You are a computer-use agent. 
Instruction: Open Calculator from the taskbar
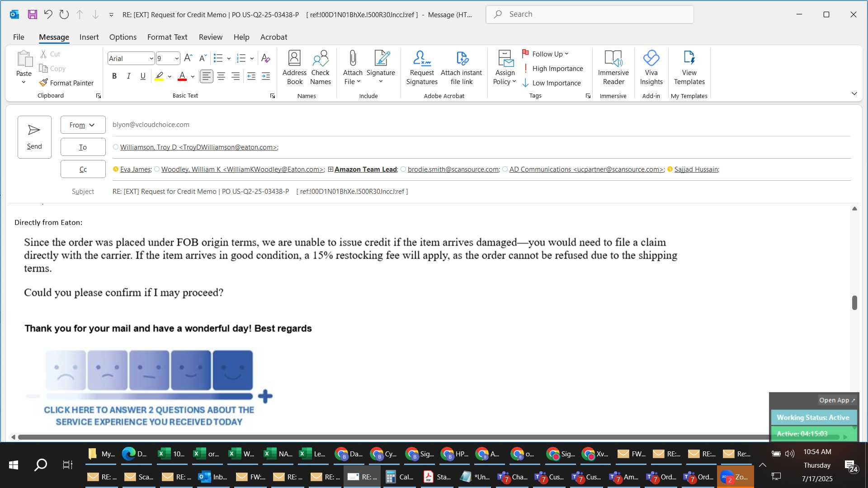click(x=400, y=477)
